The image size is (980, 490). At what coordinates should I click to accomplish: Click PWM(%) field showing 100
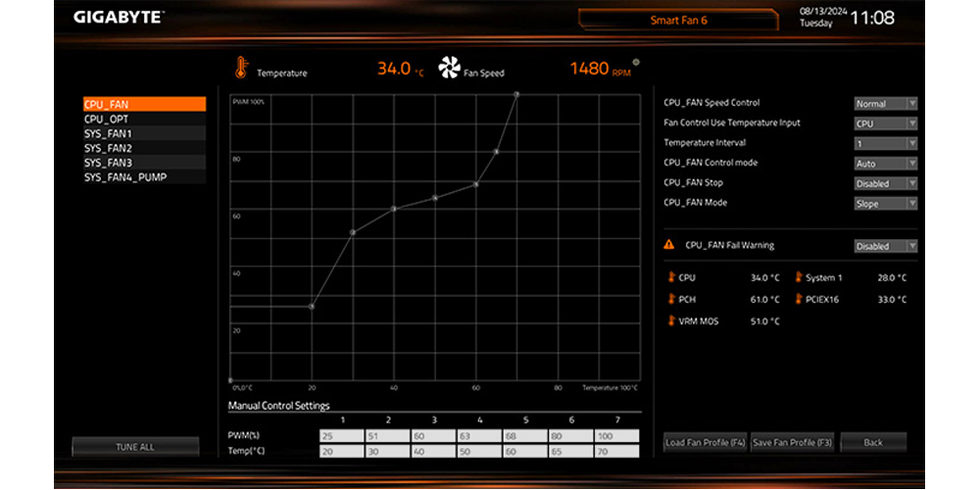(616, 436)
